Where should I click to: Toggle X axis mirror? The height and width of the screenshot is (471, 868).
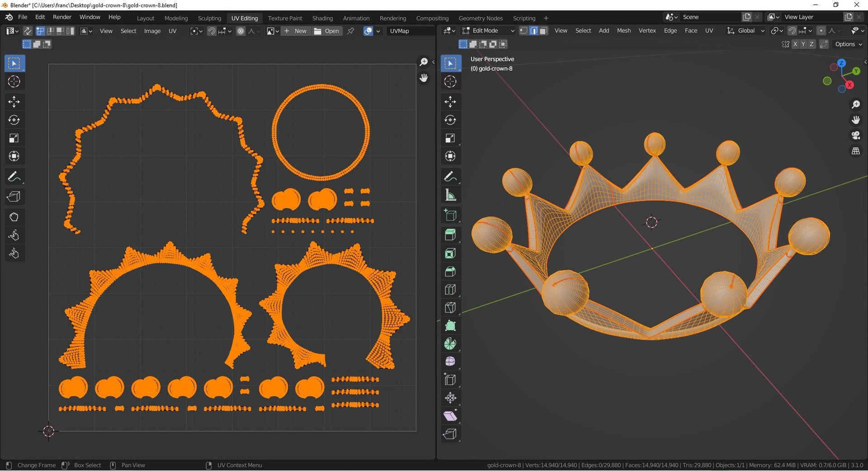tap(795, 44)
